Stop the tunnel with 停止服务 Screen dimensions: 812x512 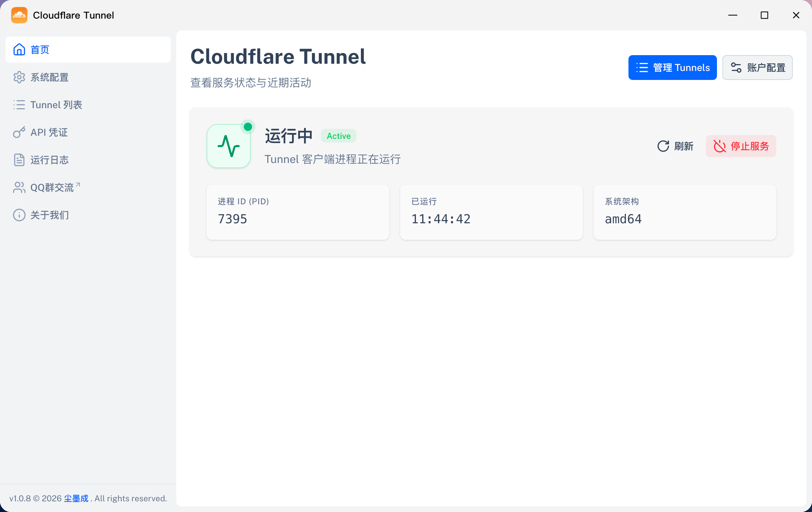[741, 146]
